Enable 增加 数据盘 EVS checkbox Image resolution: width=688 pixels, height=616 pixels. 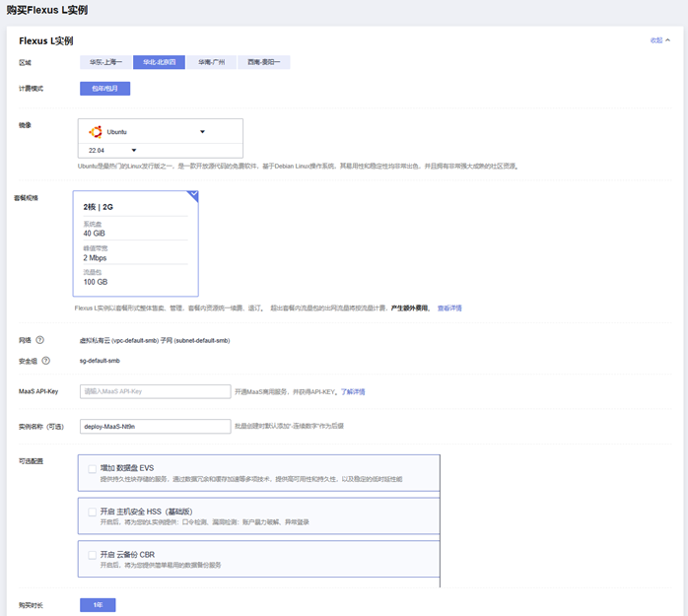click(93, 468)
